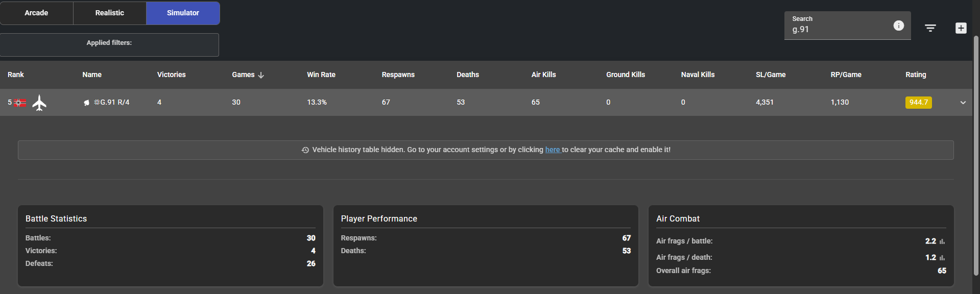This screenshot has height=294, width=980.
Task: Sort table by Win Rate column header
Action: tap(321, 75)
